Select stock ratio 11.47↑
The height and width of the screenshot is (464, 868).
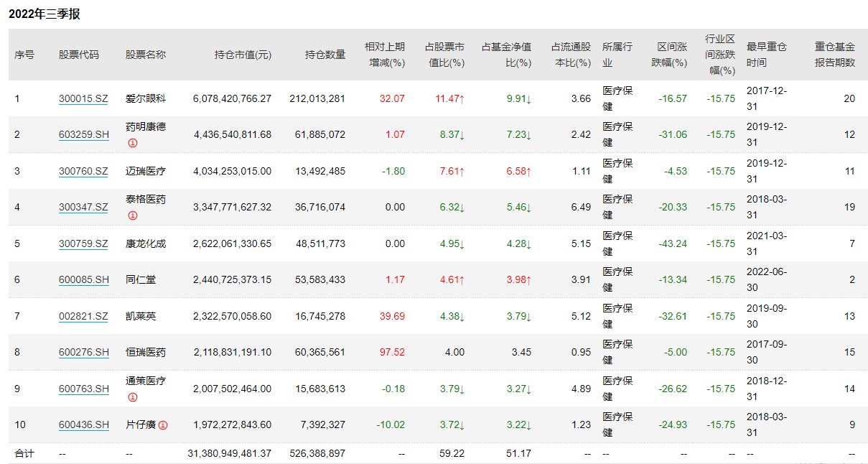[x=450, y=98]
